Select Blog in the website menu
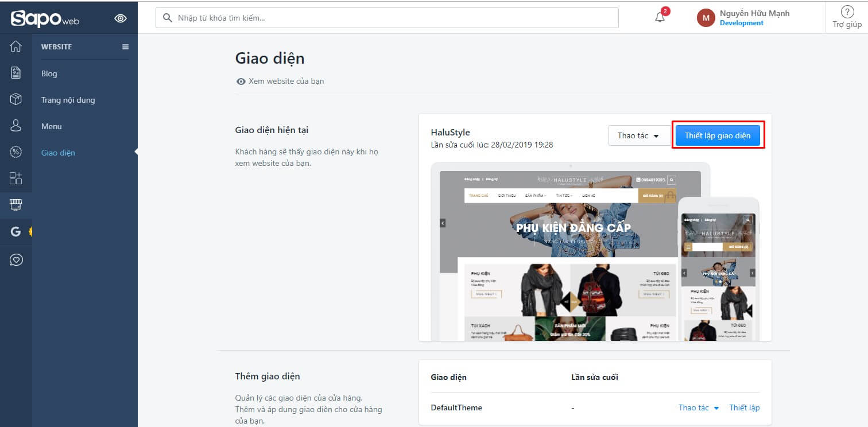 point(49,73)
